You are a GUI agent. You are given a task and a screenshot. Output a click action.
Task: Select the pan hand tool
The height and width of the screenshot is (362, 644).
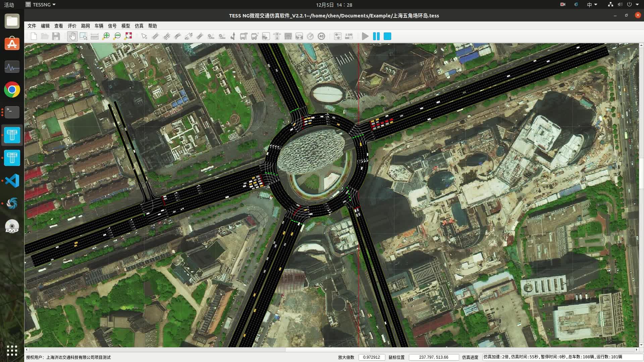pos(72,36)
